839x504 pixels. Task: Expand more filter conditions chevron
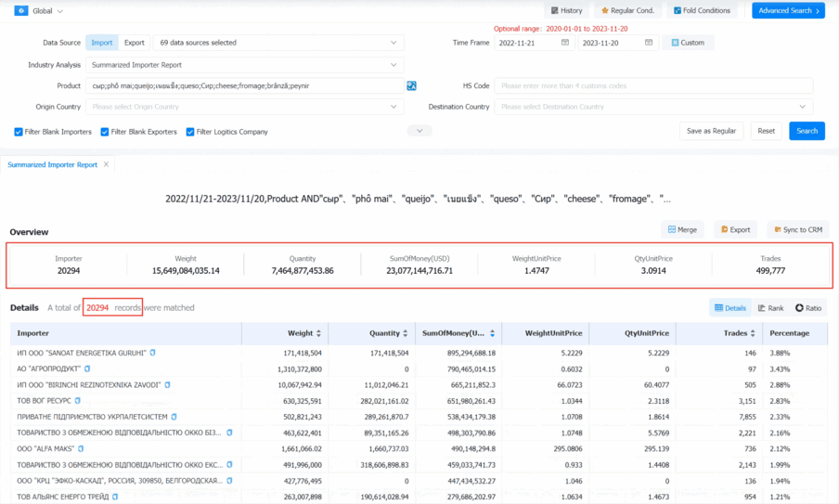(x=419, y=131)
